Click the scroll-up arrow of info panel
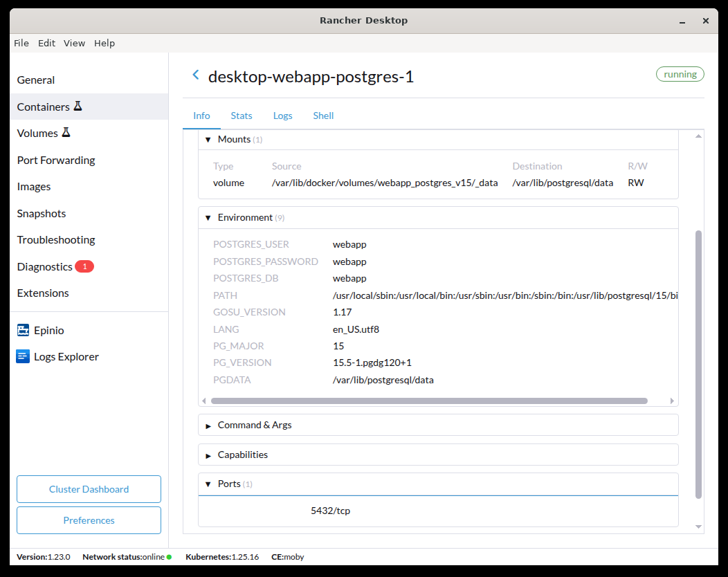The width and height of the screenshot is (728, 577). (x=698, y=136)
